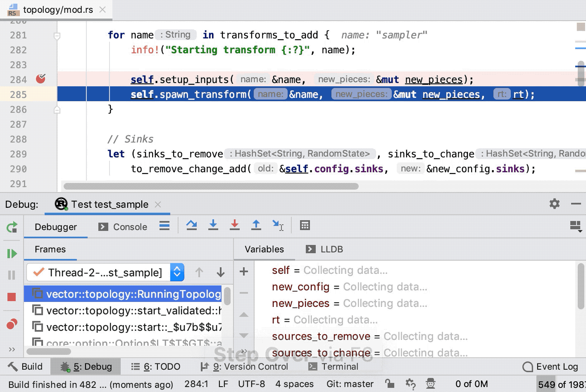Viewport: 586px width, 392px height.
Task: Change UTF-8 file encoding in status bar
Action: 251,384
